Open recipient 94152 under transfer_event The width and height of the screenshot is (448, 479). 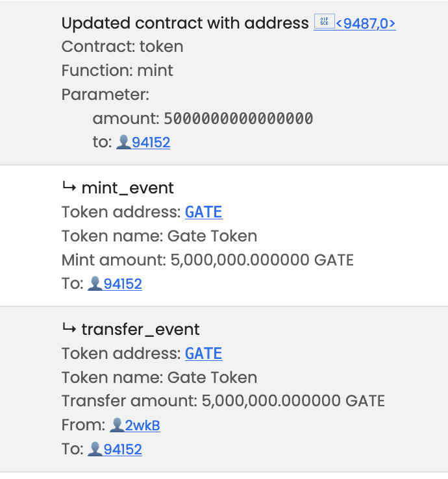click(x=123, y=449)
